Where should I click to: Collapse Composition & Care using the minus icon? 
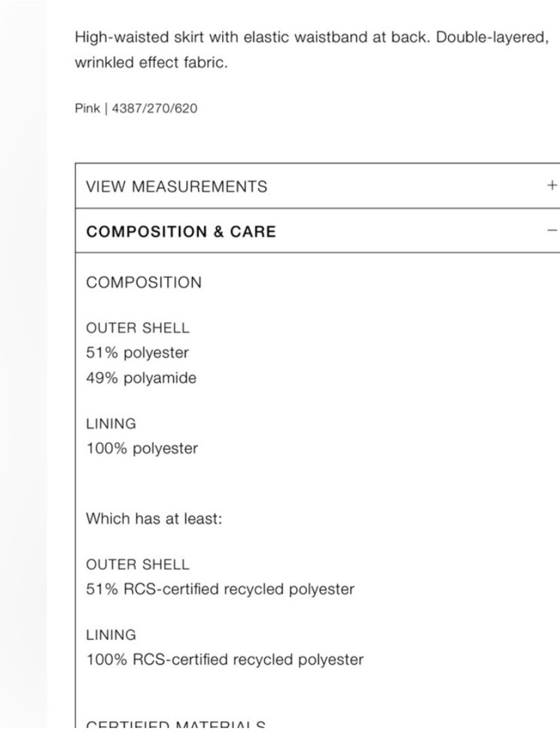(552, 230)
